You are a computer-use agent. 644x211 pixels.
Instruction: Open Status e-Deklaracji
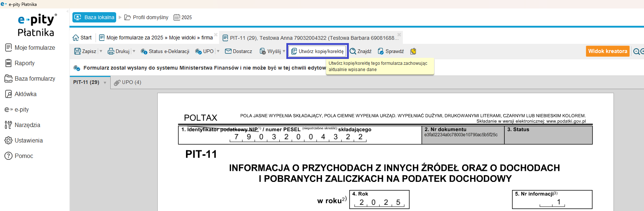tap(165, 52)
